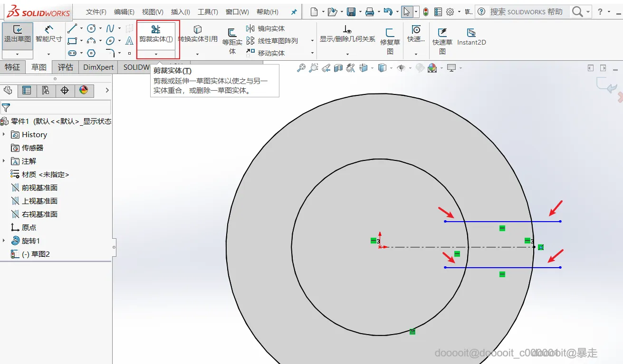Activate the 转换实体引用 convert entities tool
This screenshot has height=364, width=623.
pyautogui.click(x=198, y=34)
